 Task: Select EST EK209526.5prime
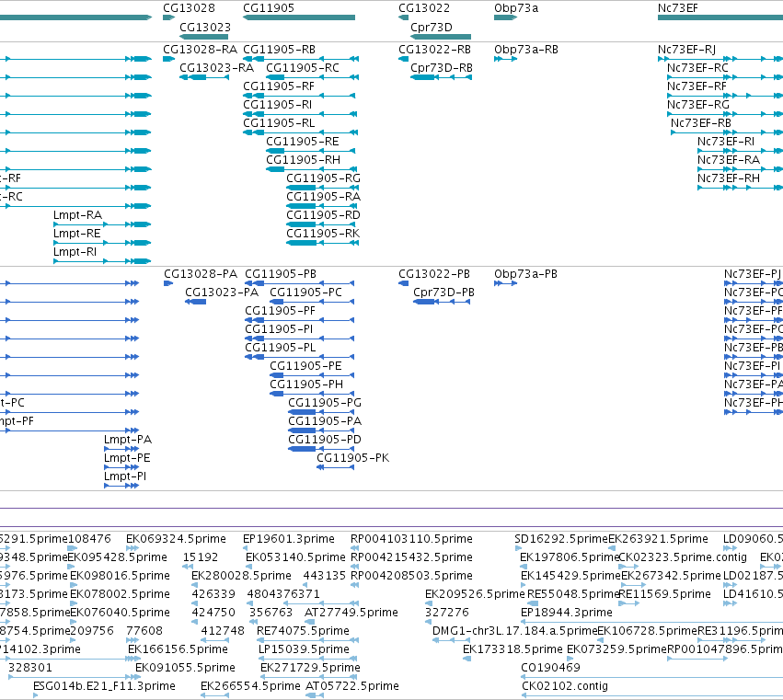click(475, 594)
